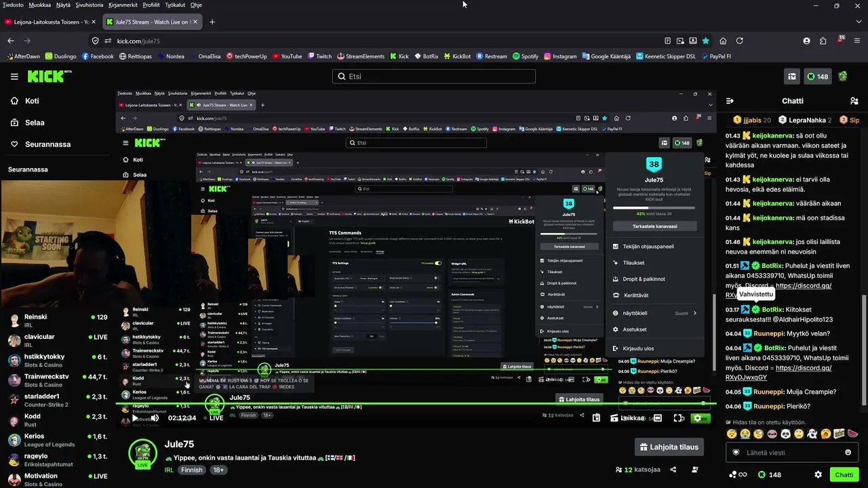
Task: Open the Kick points balance button in the site header
Action: (818, 77)
